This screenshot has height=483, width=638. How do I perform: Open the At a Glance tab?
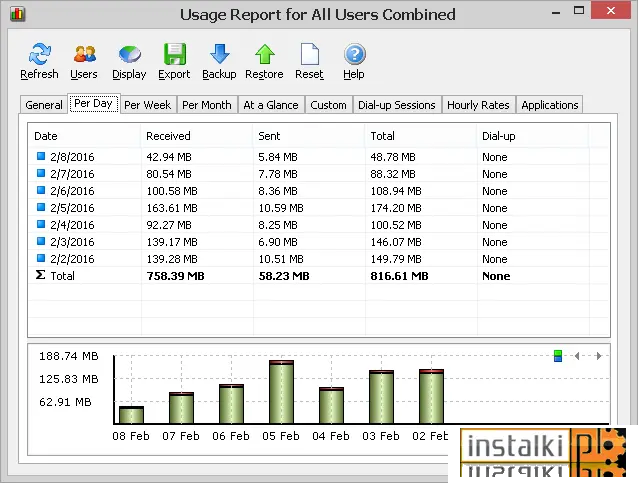click(x=271, y=105)
